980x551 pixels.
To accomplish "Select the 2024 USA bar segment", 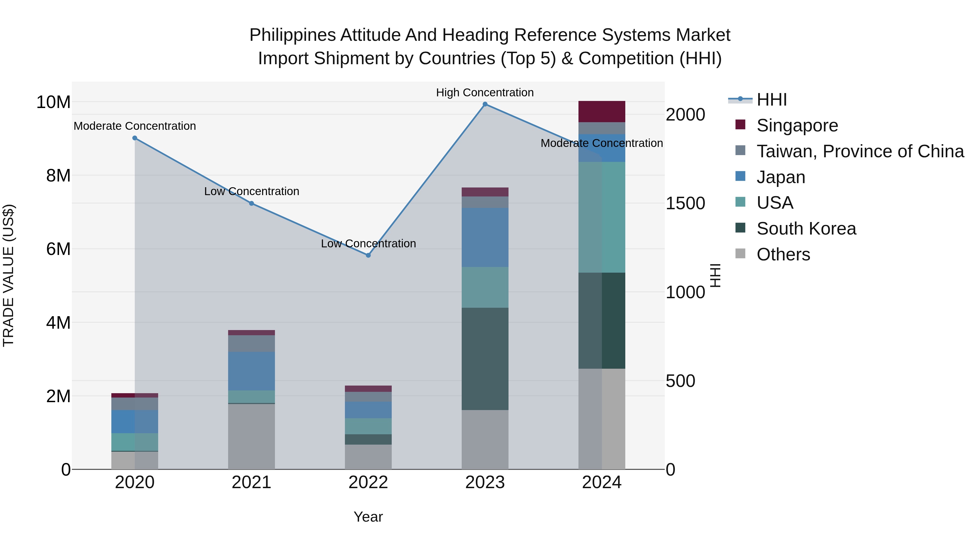I will [x=602, y=217].
